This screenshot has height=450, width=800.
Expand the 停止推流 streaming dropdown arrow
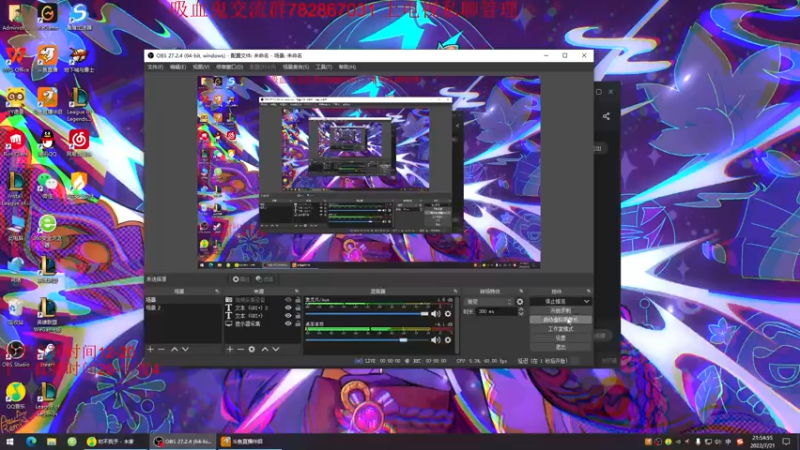tap(586, 302)
